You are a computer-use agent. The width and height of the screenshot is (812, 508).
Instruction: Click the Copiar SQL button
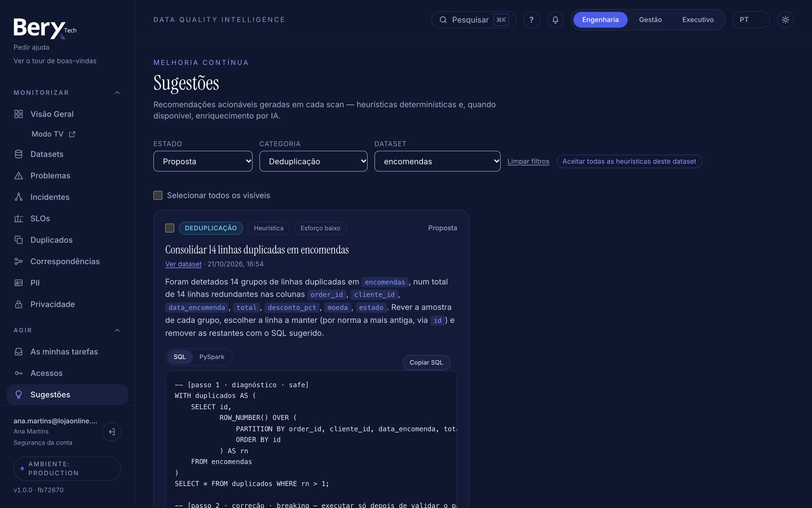click(426, 363)
